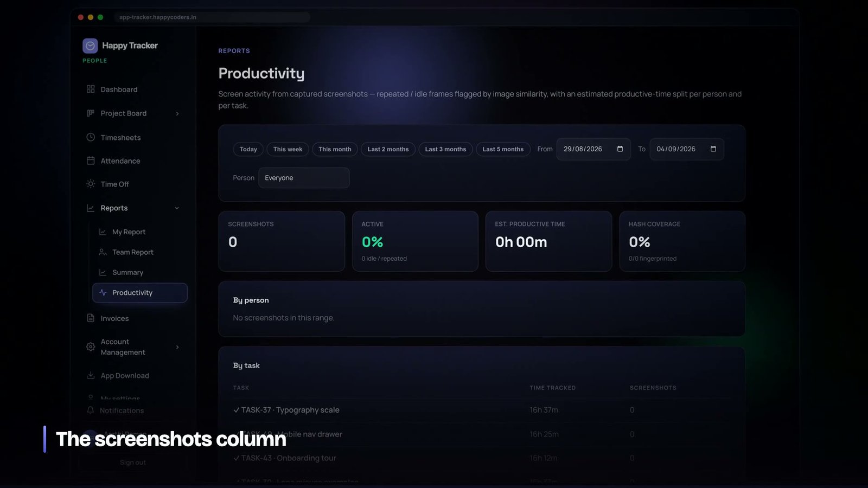Select the Last 5 months range
The width and height of the screenshot is (868, 488).
tap(503, 149)
